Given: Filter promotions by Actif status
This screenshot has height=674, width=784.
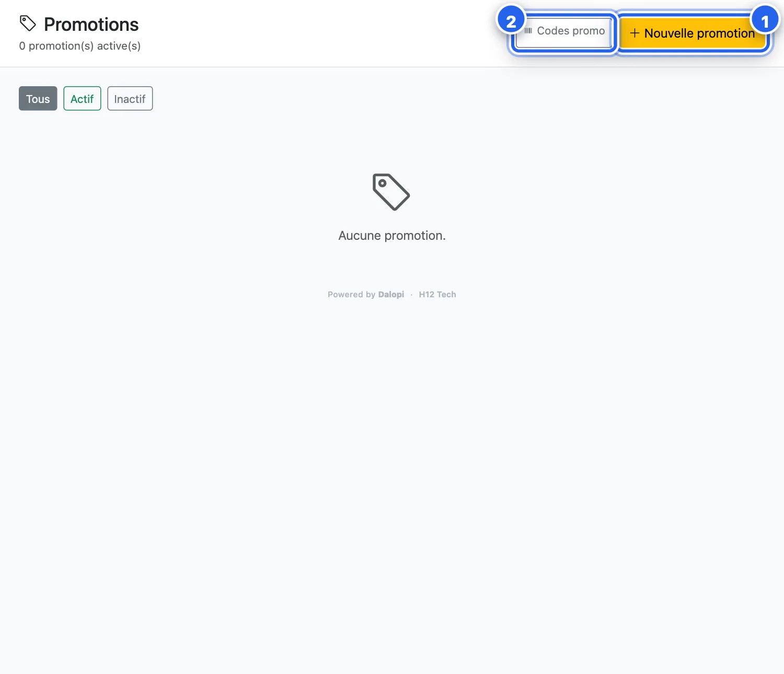Looking at the screenshot, I should (x=82, y=99).
